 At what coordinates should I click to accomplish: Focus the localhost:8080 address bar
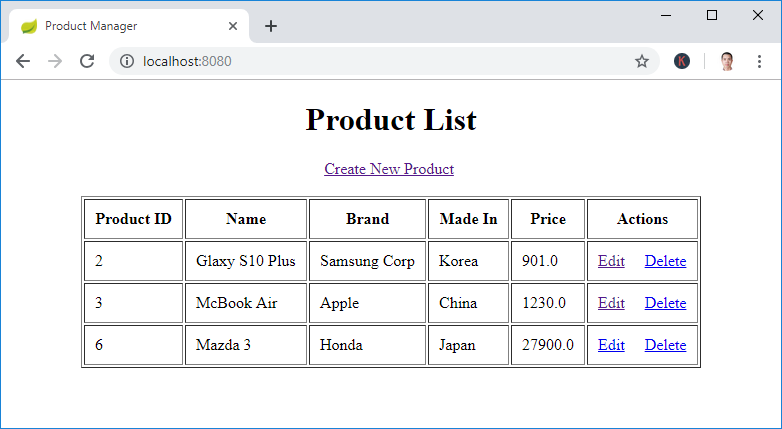coord(384,61)
